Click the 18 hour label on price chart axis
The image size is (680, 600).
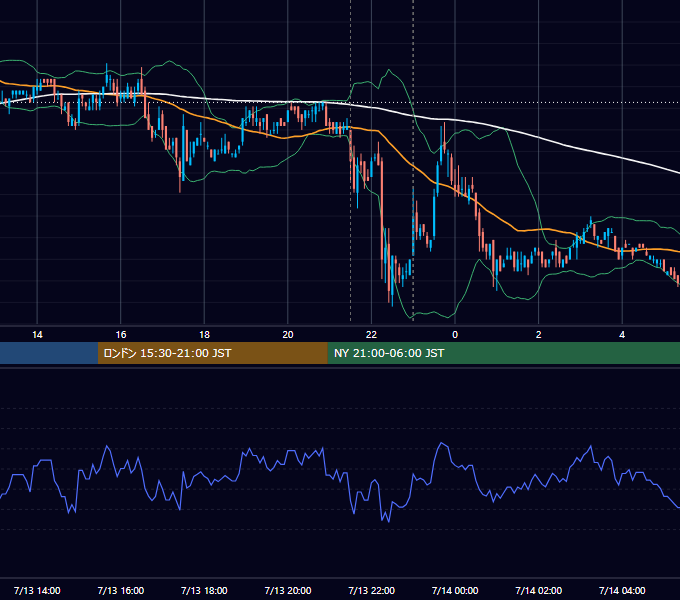click(204, 335)
